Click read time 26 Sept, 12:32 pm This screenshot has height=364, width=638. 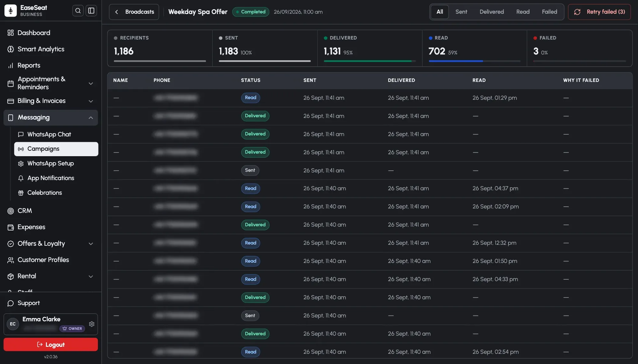tap(494, 243)
